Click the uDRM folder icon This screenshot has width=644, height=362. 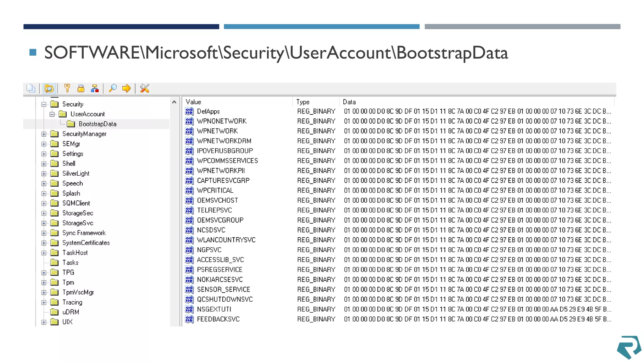coord(54,312)
